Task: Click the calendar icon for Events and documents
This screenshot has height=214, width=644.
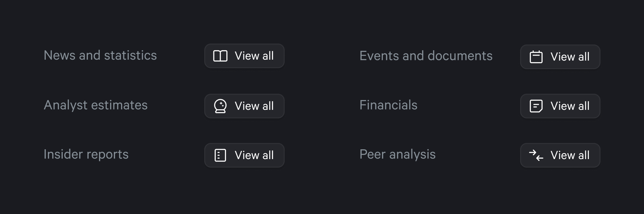Action: 536,57
